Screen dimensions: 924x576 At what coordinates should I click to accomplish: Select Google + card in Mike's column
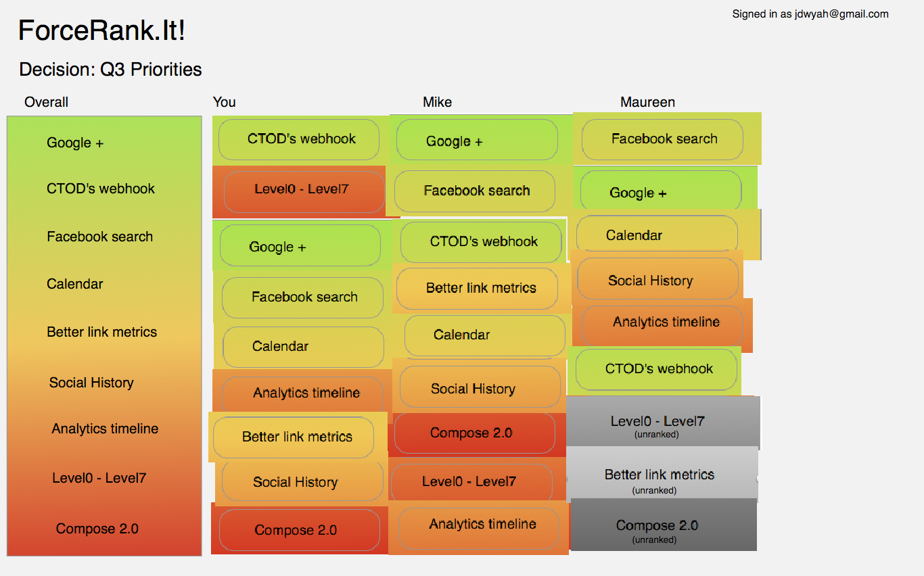pyautogui.click(x=477, y=141)
